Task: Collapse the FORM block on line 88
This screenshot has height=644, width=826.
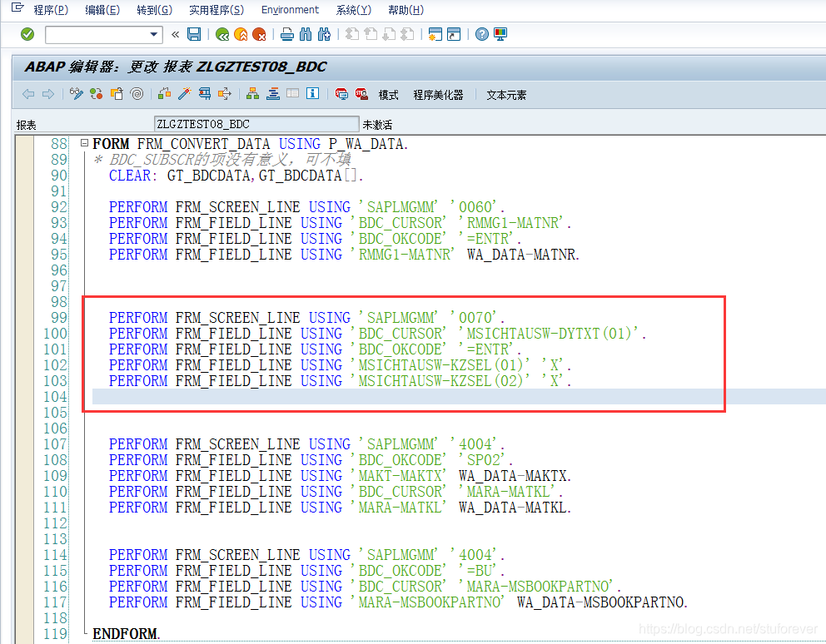Action: point(84,143)
